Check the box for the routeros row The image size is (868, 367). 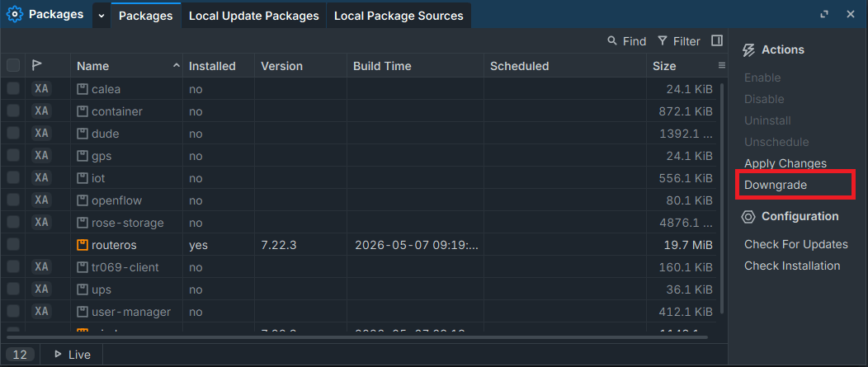point(13,245)
